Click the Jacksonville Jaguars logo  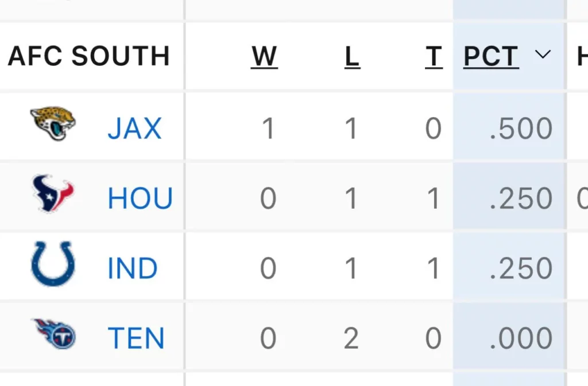[x=53, y=123]
